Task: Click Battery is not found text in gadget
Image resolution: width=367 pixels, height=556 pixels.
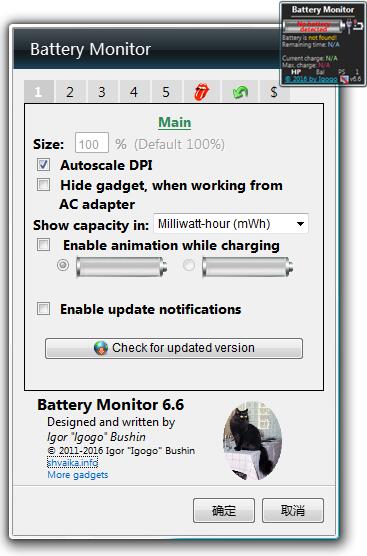Action: tap(309, 38)
